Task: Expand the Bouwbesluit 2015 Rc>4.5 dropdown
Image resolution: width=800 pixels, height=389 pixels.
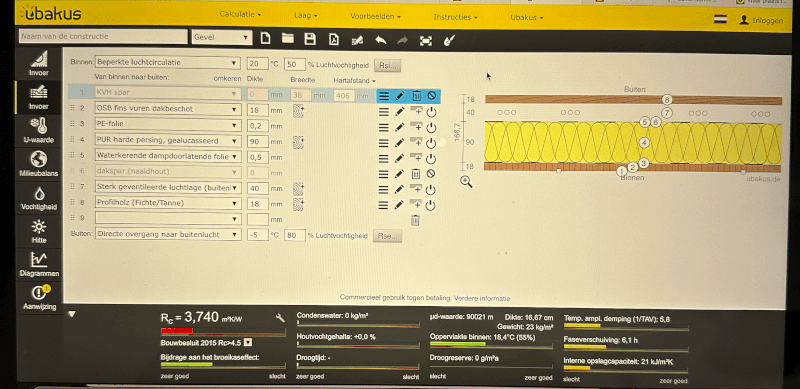Action: pos(248,343)
